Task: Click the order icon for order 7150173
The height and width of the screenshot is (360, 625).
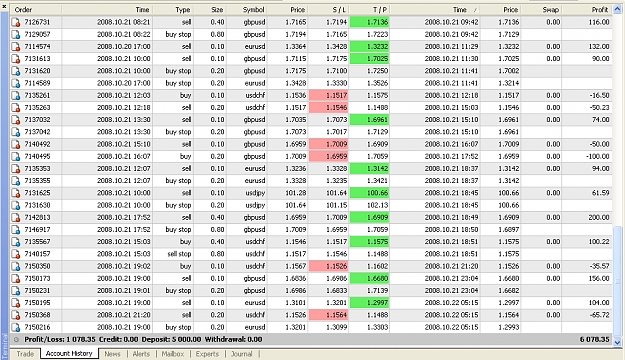Action: pos(16,279)
